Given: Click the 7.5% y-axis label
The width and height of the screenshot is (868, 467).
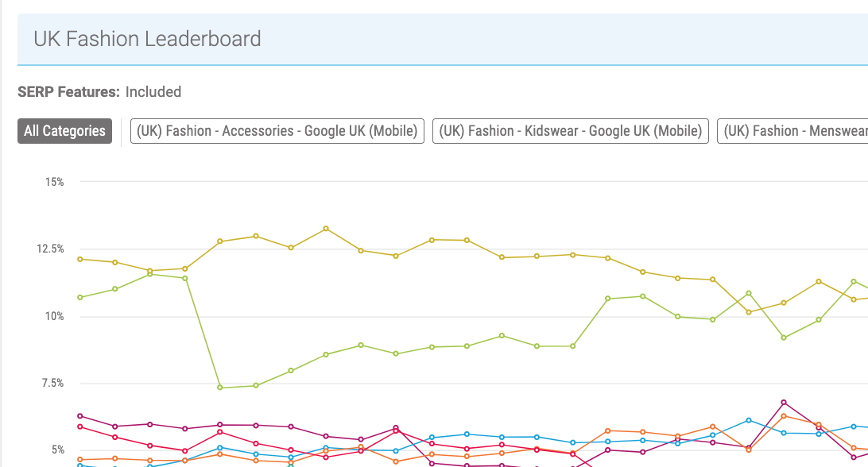Looking at the screenshot, I should [52, 384].
